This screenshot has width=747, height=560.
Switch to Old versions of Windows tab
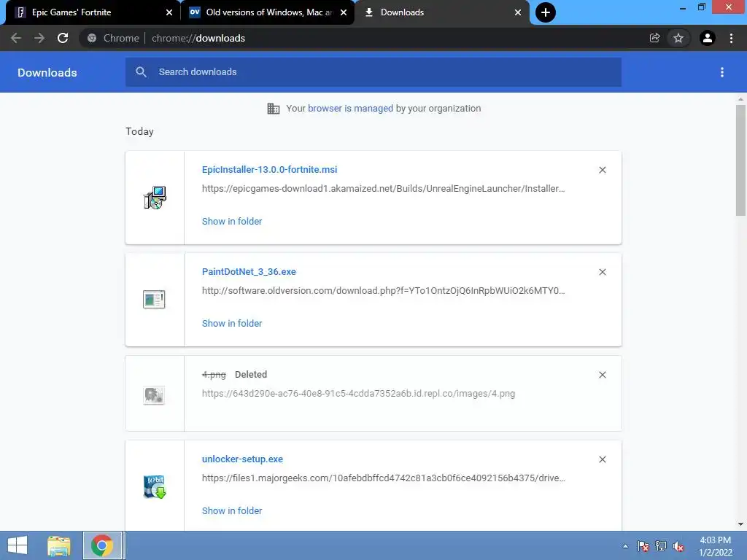coord(268,12)
